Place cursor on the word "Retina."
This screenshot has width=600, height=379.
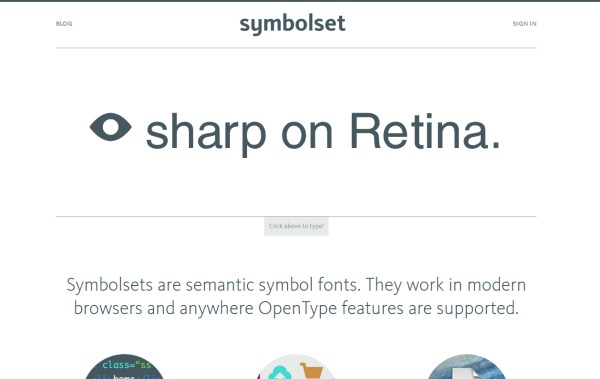[x=425, y=131]
